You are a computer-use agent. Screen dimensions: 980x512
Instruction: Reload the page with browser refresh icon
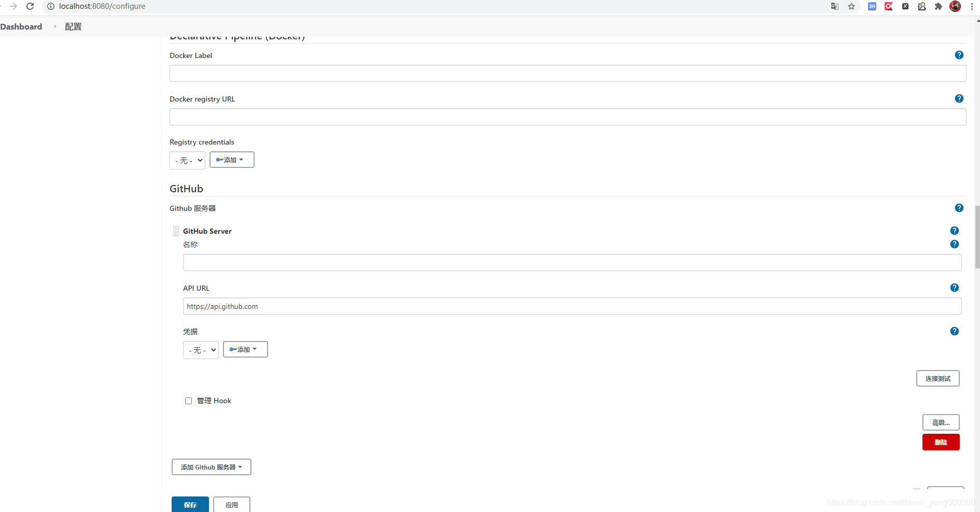click(x=30, y=6)
